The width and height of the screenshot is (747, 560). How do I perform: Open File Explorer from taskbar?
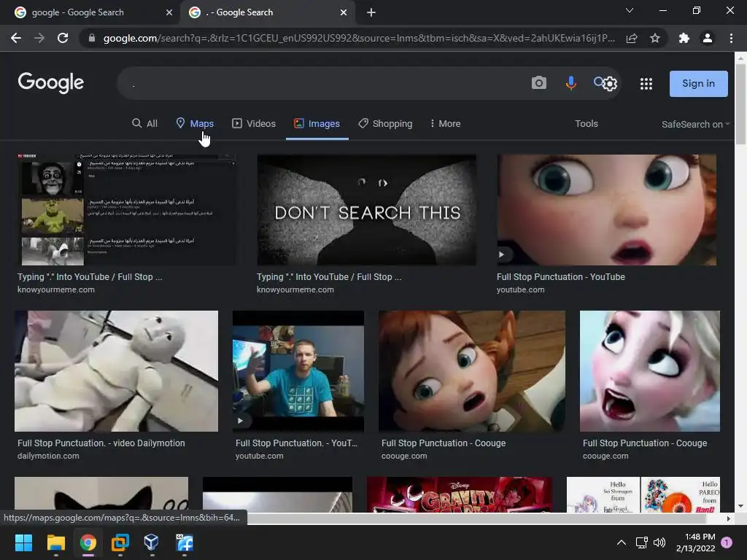pos(55,542)
